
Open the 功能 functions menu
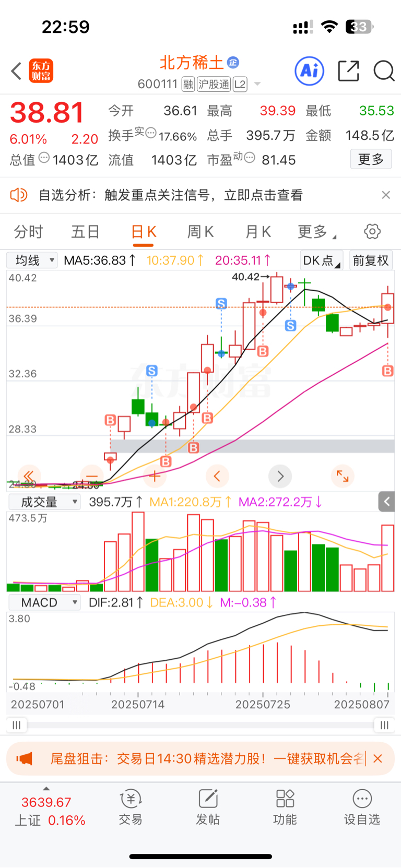pyautogui.click(x=285, y=807)
